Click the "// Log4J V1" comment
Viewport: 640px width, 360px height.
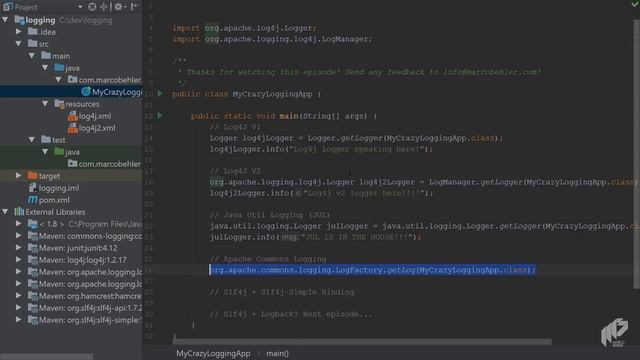[x=235, y=127]
